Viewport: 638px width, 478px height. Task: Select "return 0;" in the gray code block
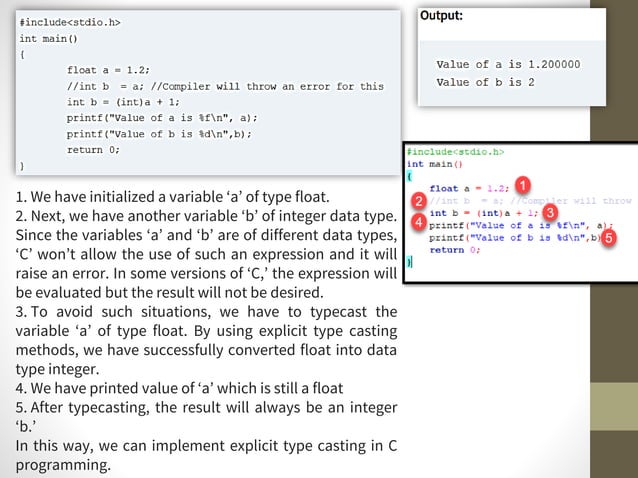(93, 150)
